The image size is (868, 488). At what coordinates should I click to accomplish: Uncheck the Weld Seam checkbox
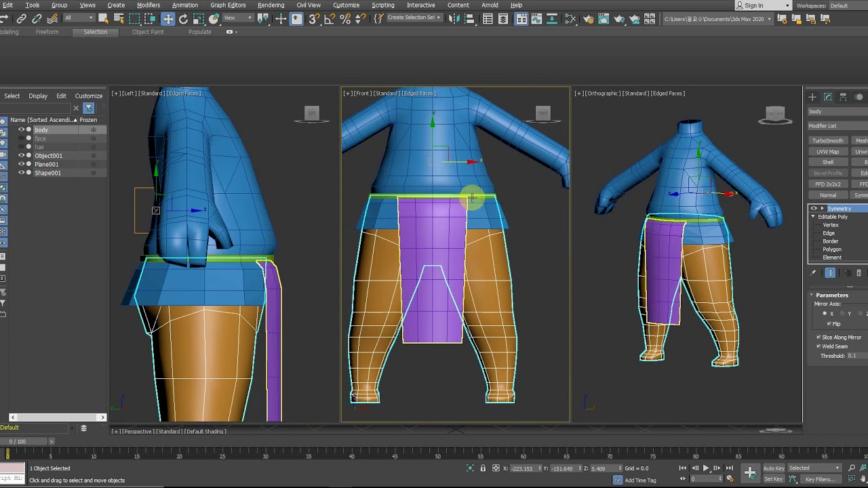click(x=818, y=346)
